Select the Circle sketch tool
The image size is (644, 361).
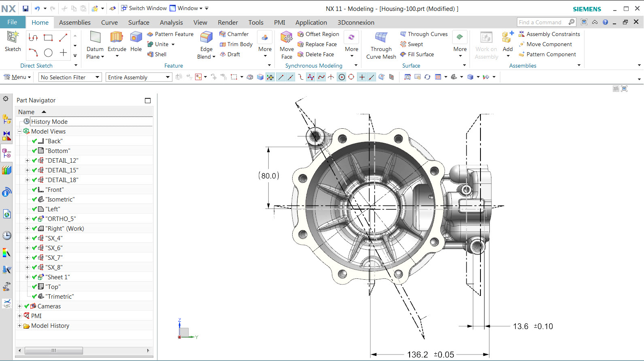click(48, 53)
